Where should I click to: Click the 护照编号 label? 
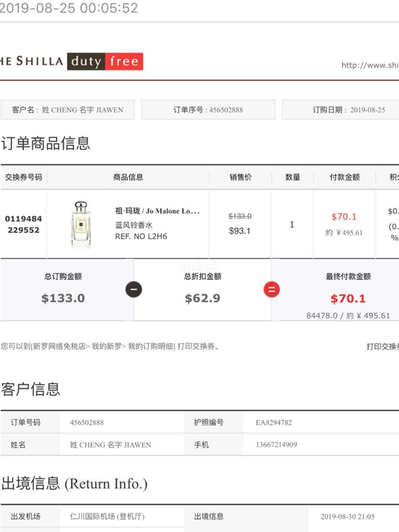click(x=209, y=423)
